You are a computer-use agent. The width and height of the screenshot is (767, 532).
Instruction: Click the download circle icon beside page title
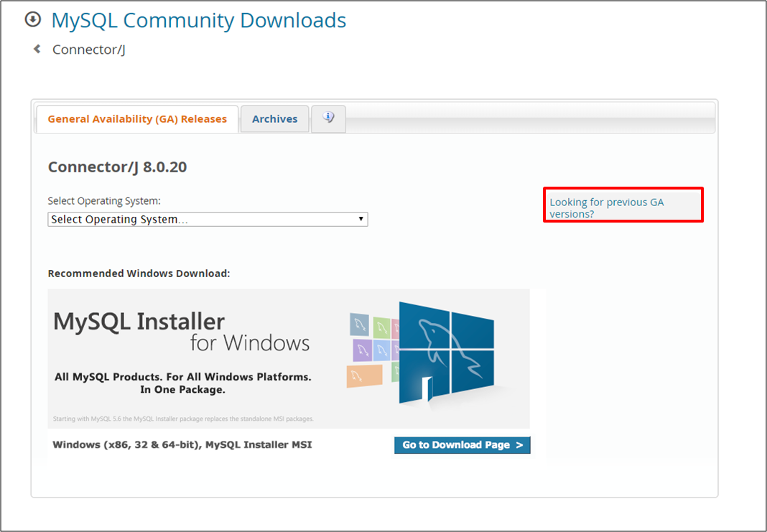[33, 19]
